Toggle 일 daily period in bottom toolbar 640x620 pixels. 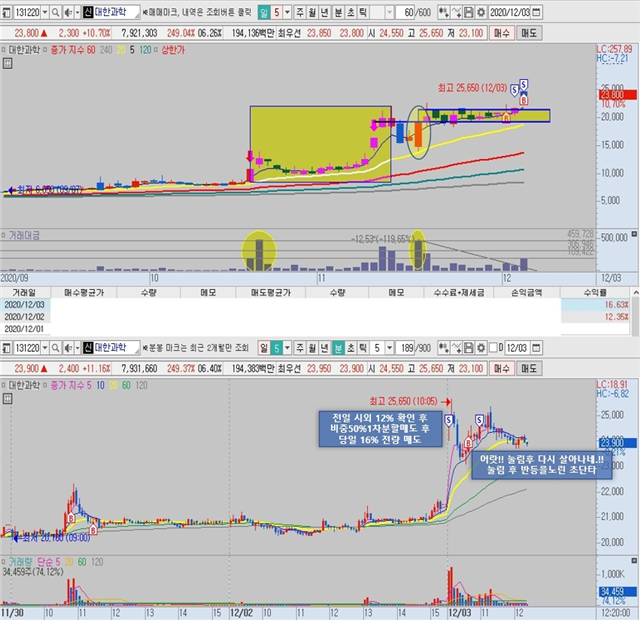point(264,348)
